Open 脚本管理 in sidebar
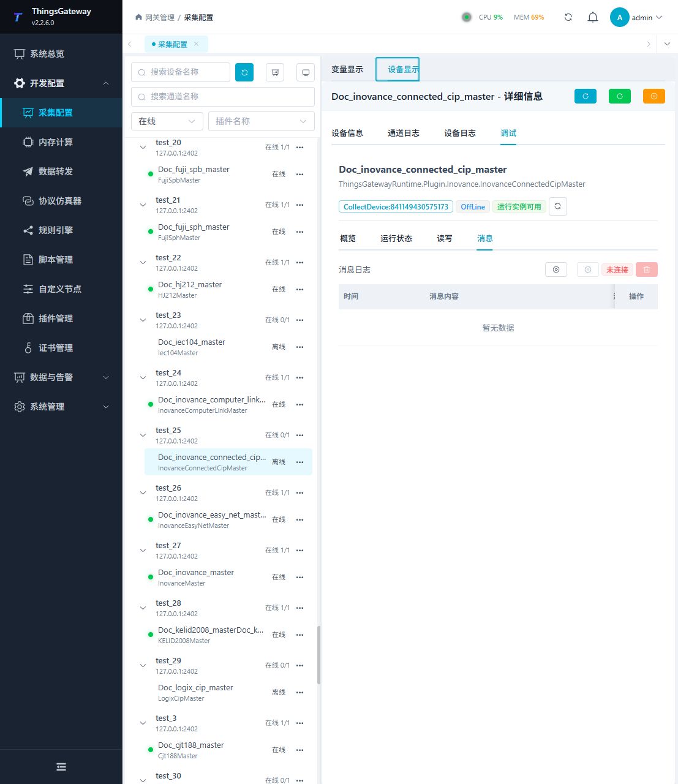678x784 pixels. pyautogui.click(x=61, y=260)
